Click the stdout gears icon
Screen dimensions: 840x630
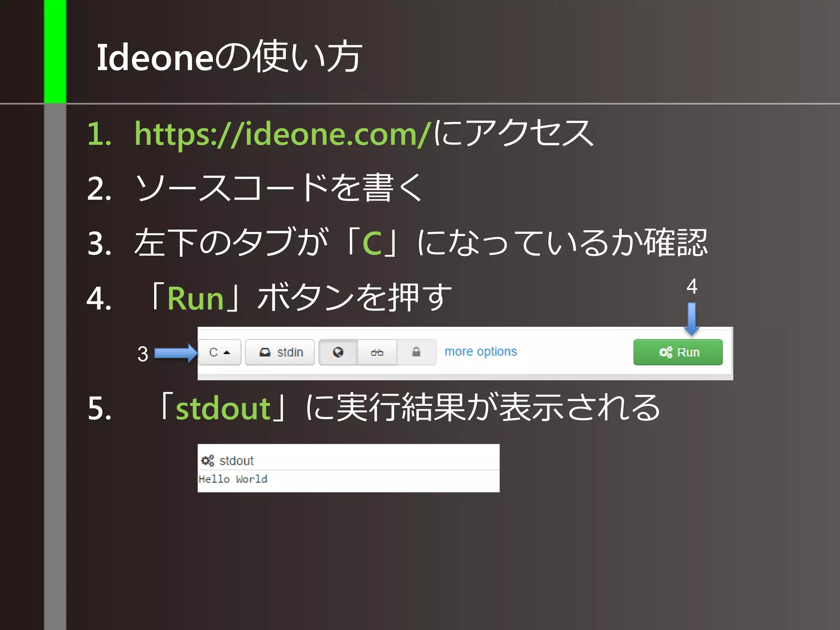pyautogui.click(x=208, y=461)
